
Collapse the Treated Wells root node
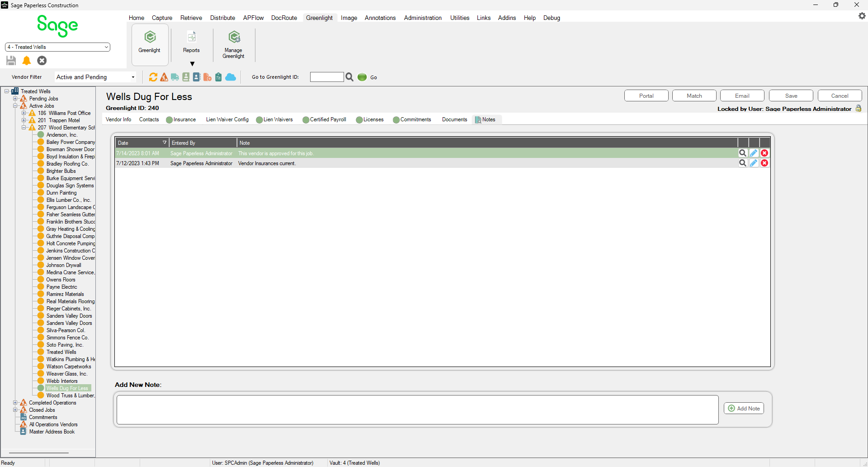point(7,91)
